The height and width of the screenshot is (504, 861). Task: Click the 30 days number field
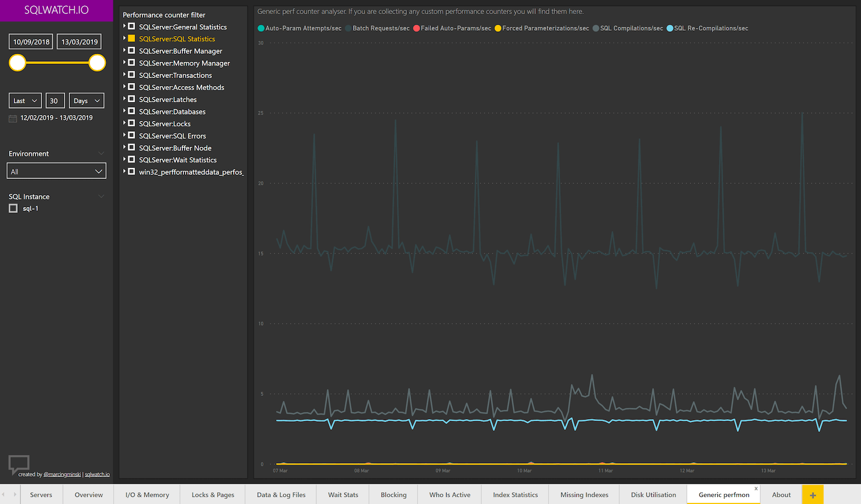[x=55, y=101]
